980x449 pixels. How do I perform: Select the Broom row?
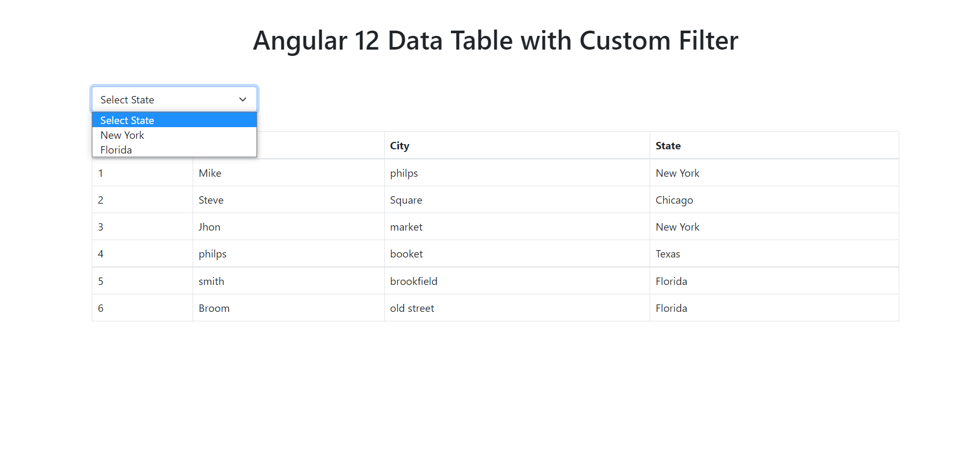pyautogui.click(x=214, y=308)
